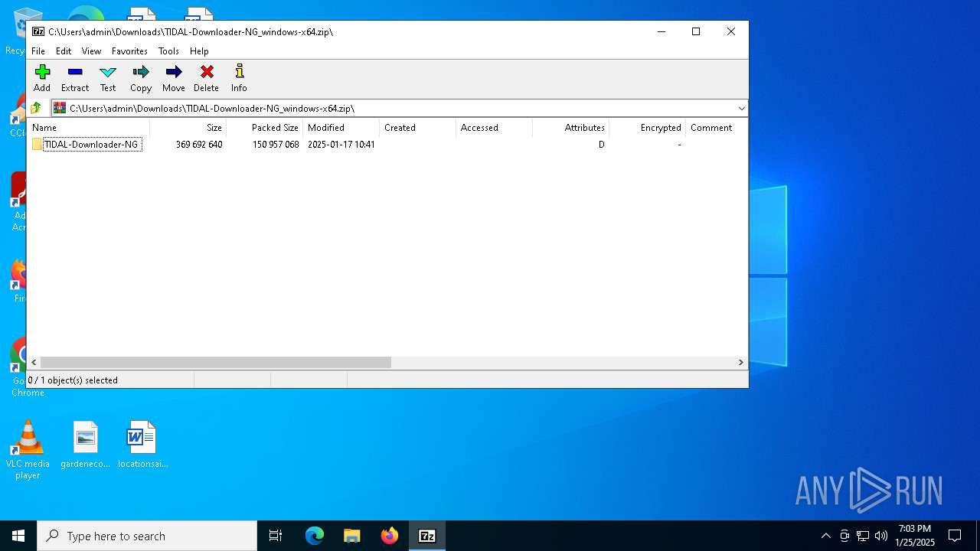Click the Add toolbar icon

42,73
